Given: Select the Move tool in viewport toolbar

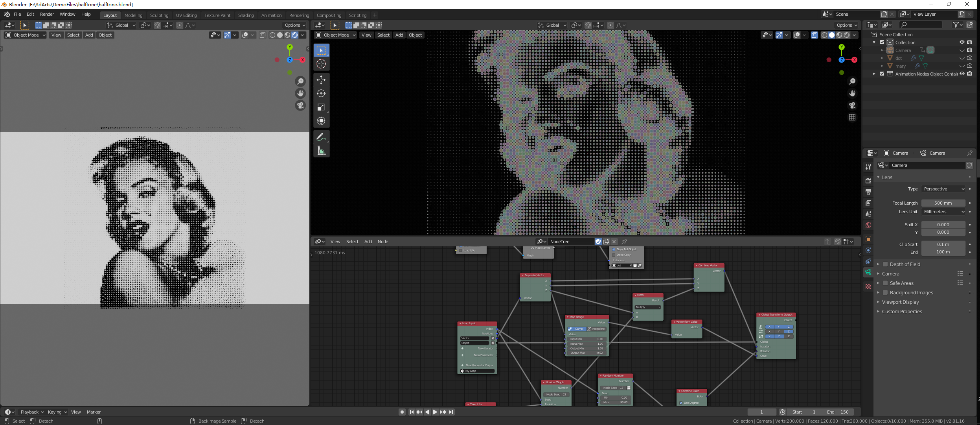Looking at the screenshot, I should (x=321, y=80).
